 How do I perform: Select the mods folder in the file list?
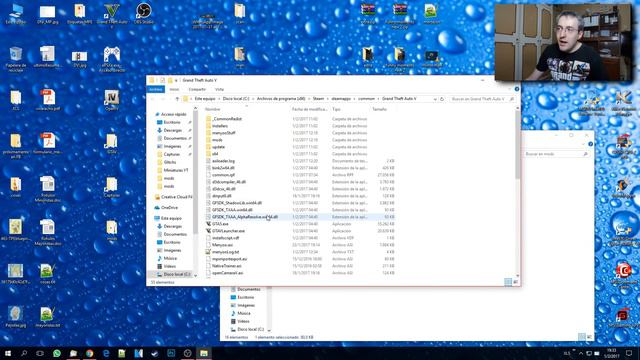coord(217,140)
